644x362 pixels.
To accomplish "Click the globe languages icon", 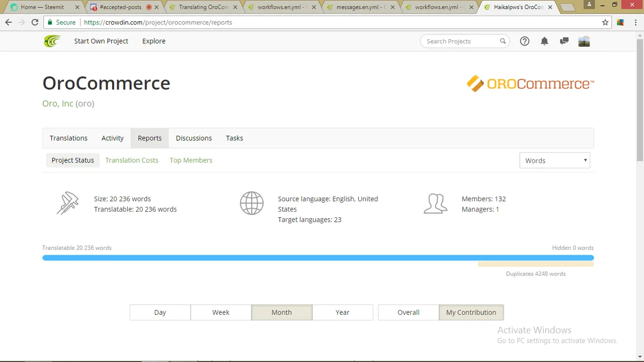I will click(252, 204).
